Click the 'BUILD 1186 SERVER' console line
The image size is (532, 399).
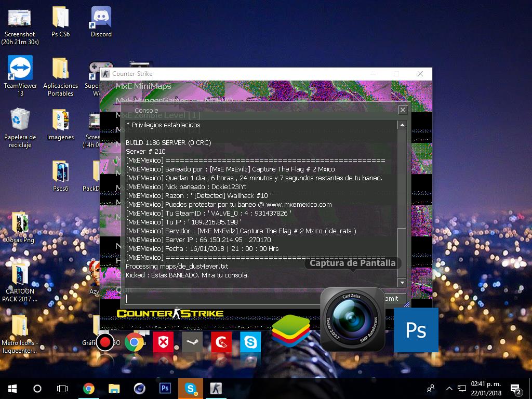tap(168, 143)
